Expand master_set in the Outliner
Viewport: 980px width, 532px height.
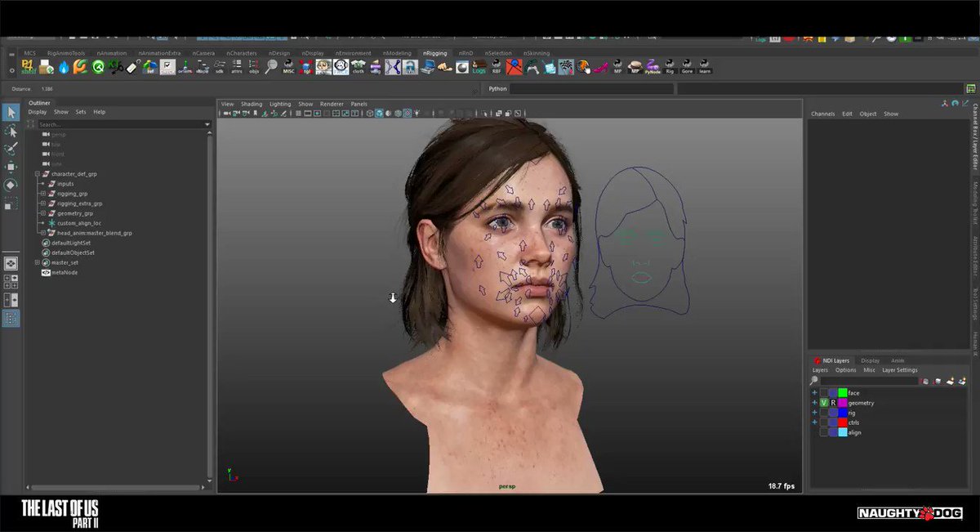click(x=38, y=262)
